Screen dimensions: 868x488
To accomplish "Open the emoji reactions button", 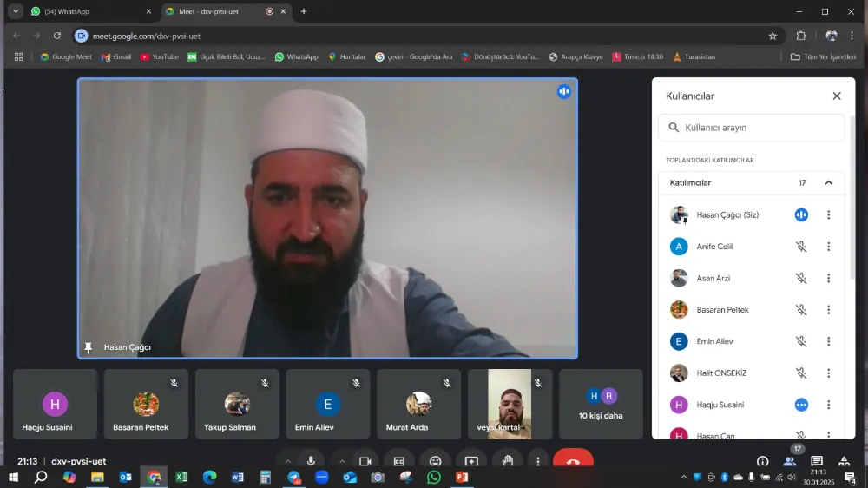I will (x=435, y=461).
